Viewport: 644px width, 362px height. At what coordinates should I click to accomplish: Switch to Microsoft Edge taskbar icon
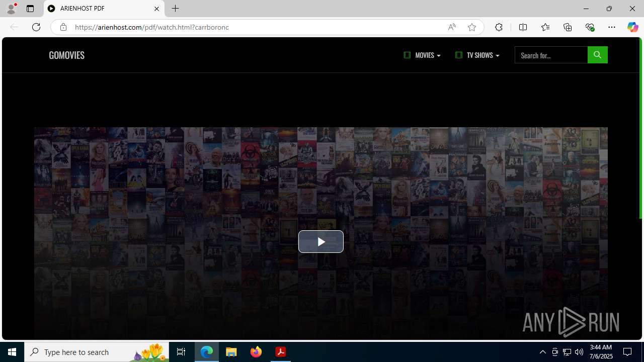click(x=207, y=352)
